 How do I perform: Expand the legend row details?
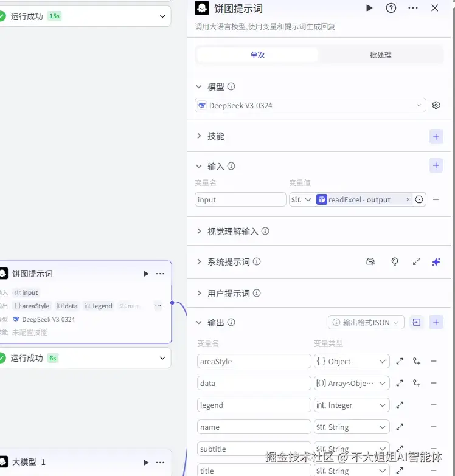coord(400,405)
